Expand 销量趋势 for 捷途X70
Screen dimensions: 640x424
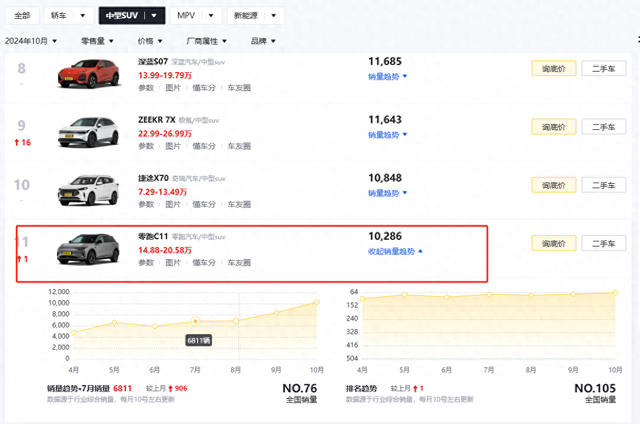[x=387, y=193]
